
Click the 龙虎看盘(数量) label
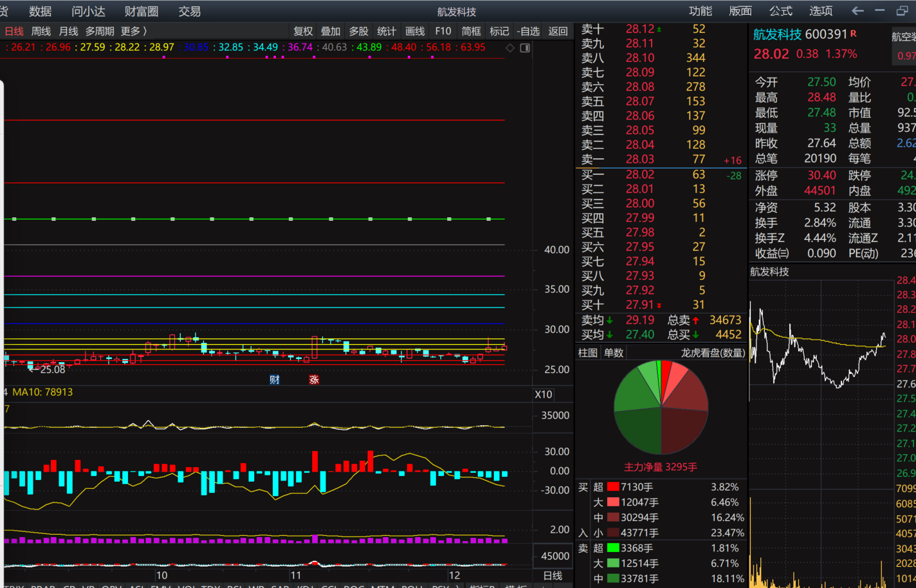click(x=713, y=353)
